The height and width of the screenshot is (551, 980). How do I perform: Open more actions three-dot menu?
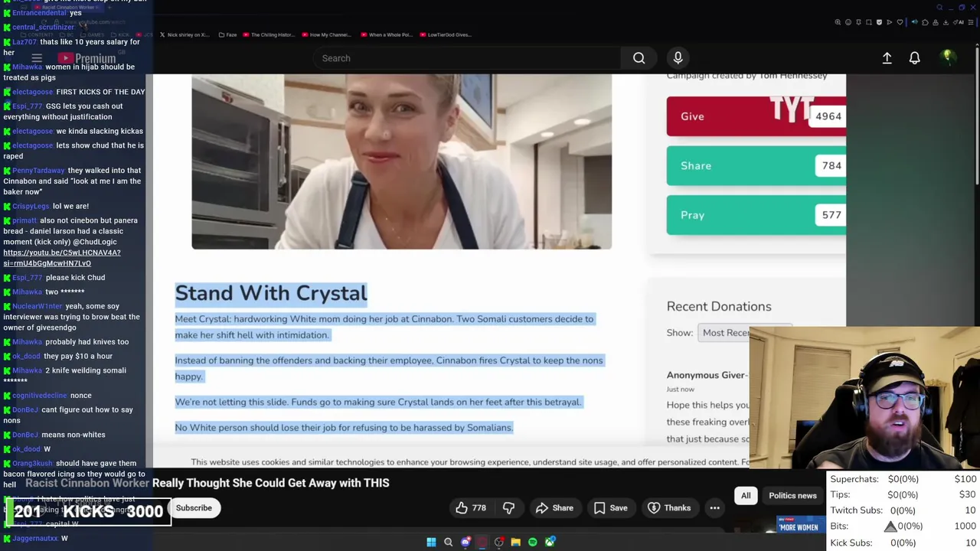[x=714, y=508]
